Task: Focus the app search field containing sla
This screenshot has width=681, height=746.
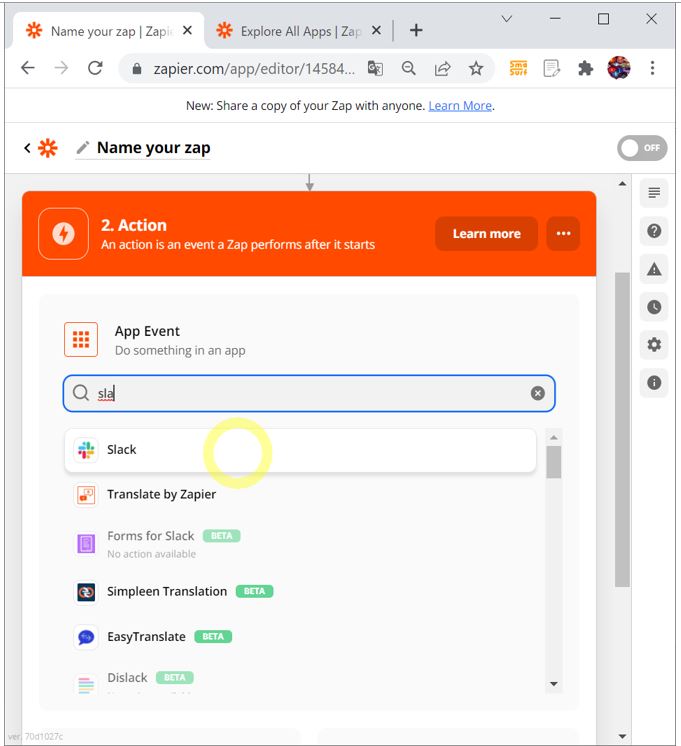Action: [309, 393]
